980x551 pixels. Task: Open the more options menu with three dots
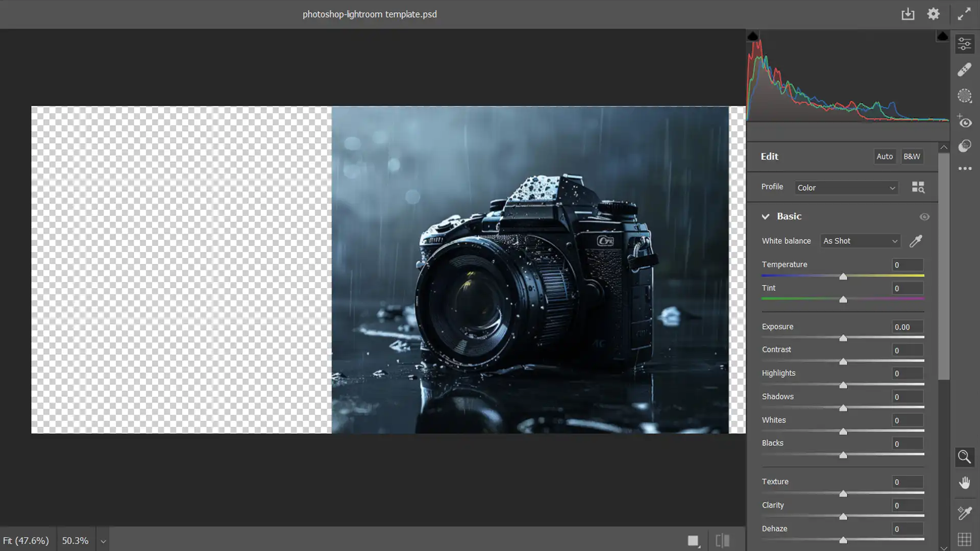pos(965,168)
